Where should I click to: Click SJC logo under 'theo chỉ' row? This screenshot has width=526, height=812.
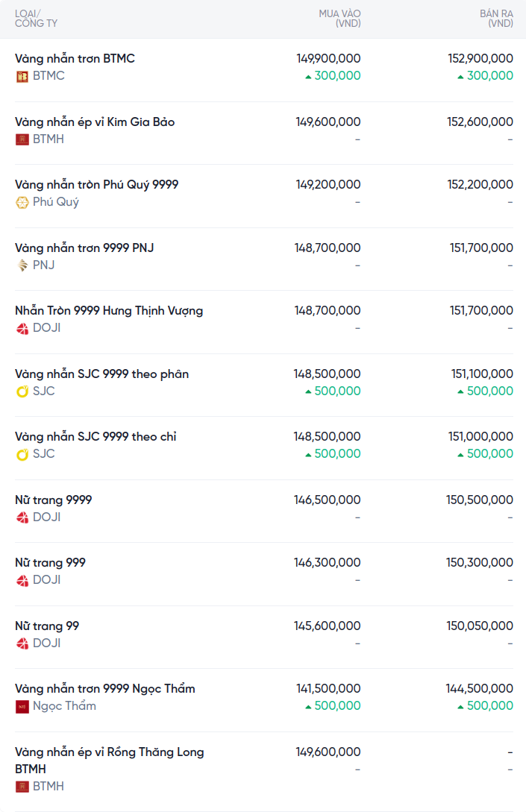tap(22, 454)
